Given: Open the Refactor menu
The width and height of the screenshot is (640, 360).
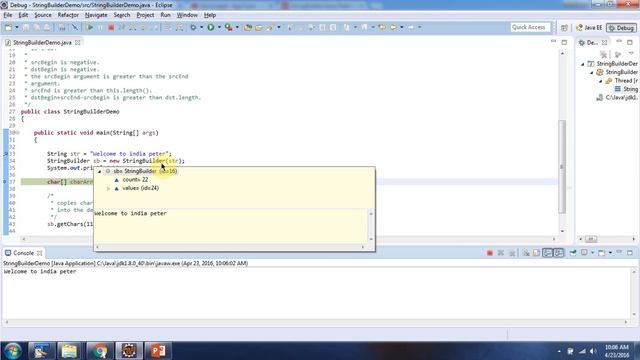Looking at the screenshot, I should coord(68,15).
